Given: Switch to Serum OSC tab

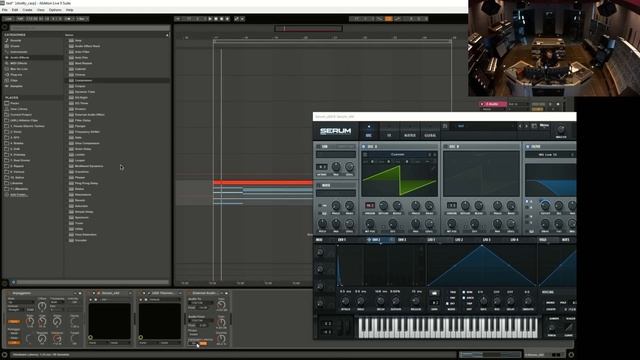Looking at the screenshot, I should tap(369, 135).
